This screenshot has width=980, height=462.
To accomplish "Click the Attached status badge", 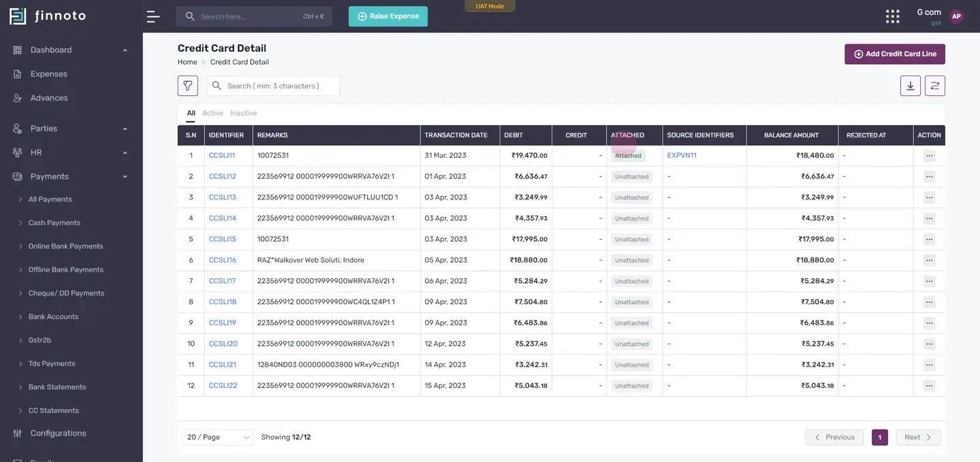I will [x=628, y=156].
